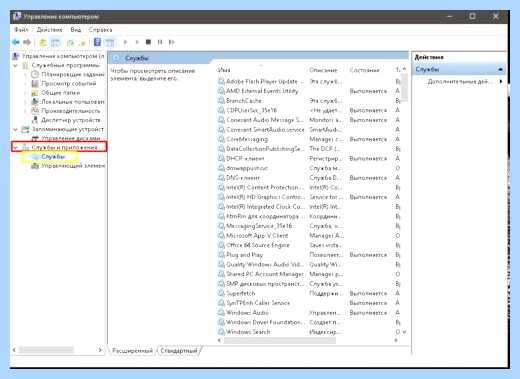The height and width of the screenshot is (379, 520).
Task: Click the Pause service icon
Action: 160,42
